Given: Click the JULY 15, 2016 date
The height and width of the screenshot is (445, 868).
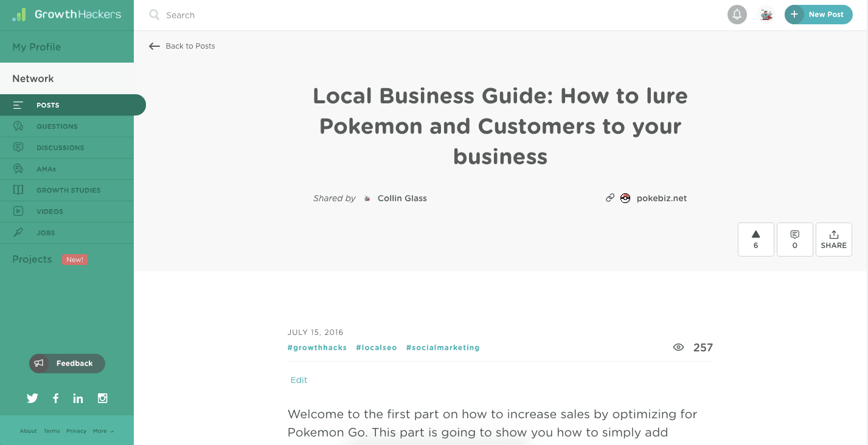Looking at the screenshot, I should point(315,333).
